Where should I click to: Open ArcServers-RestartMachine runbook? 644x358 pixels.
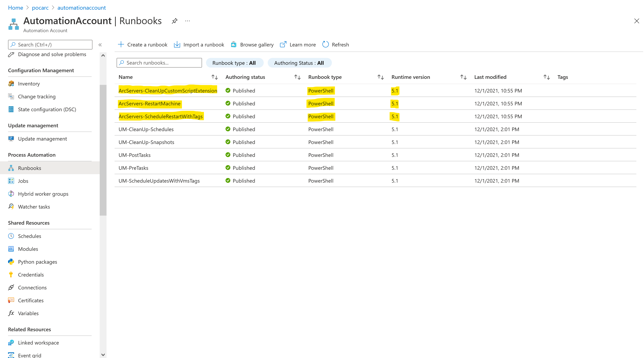(149, 104)
